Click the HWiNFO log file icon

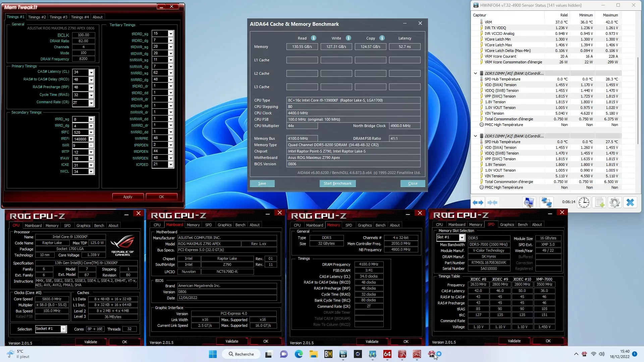[x=599, y=202]
